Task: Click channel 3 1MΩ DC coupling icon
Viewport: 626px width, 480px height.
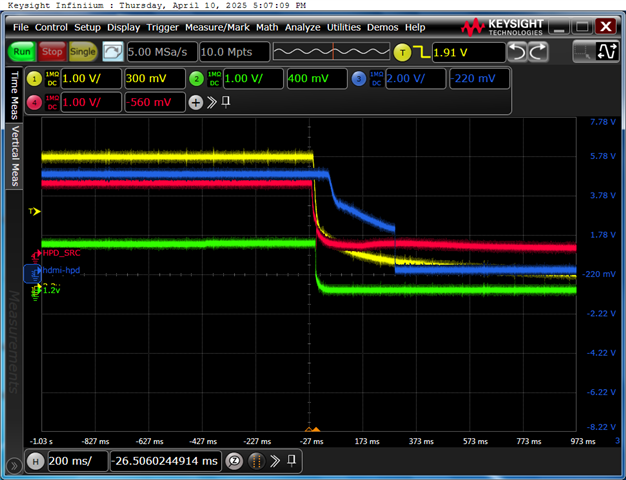Action: click(376, 79)
